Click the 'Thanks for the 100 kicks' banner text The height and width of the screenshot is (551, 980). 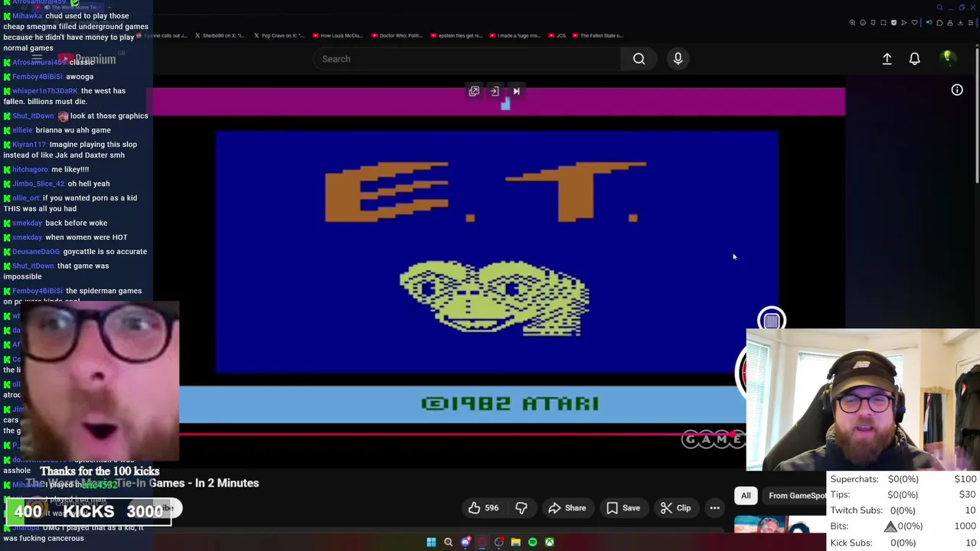(x=100, y=471)
